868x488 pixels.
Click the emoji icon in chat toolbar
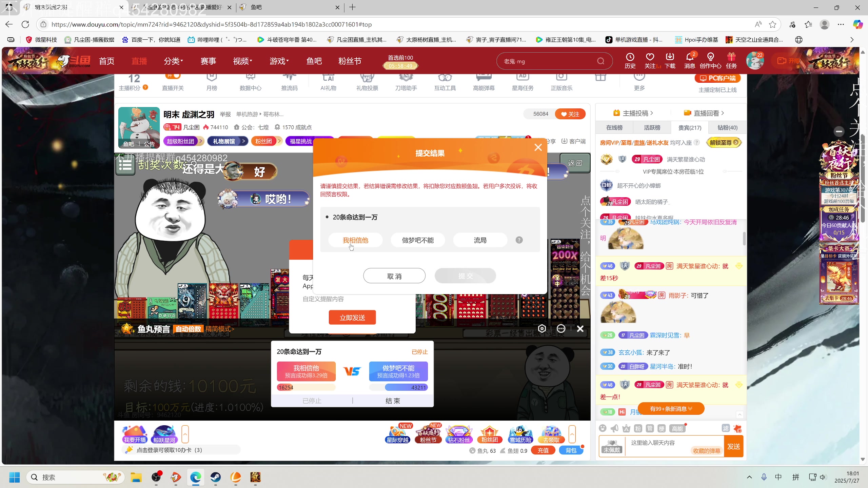point(603,428)
